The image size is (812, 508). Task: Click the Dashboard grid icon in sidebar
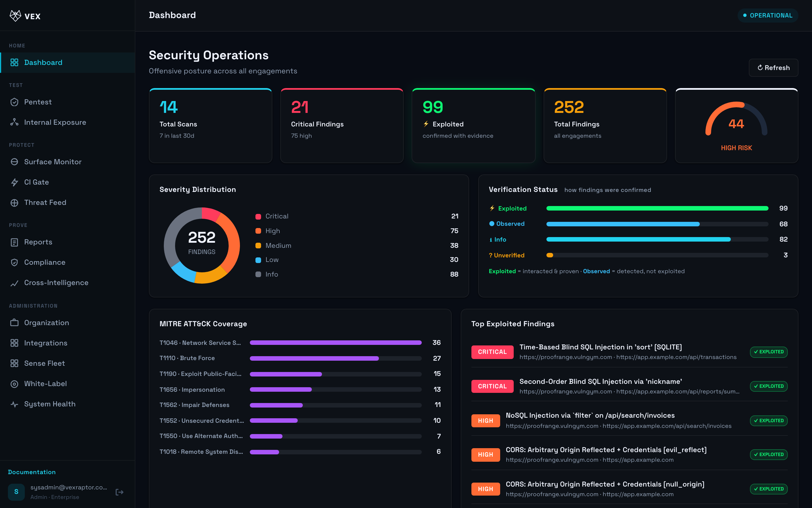(14, 62)
